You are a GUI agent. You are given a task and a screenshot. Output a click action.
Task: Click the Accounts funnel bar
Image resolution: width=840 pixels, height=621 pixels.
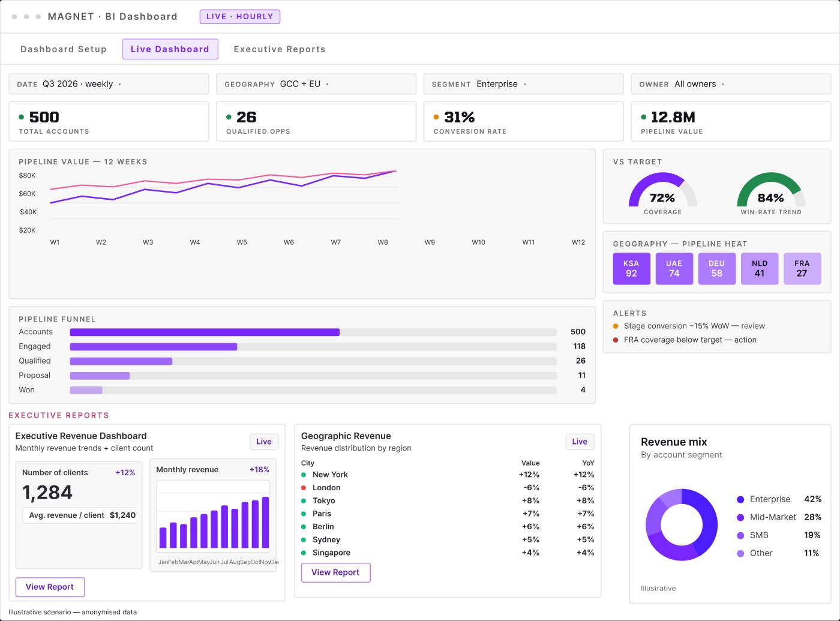pos(313,332)
